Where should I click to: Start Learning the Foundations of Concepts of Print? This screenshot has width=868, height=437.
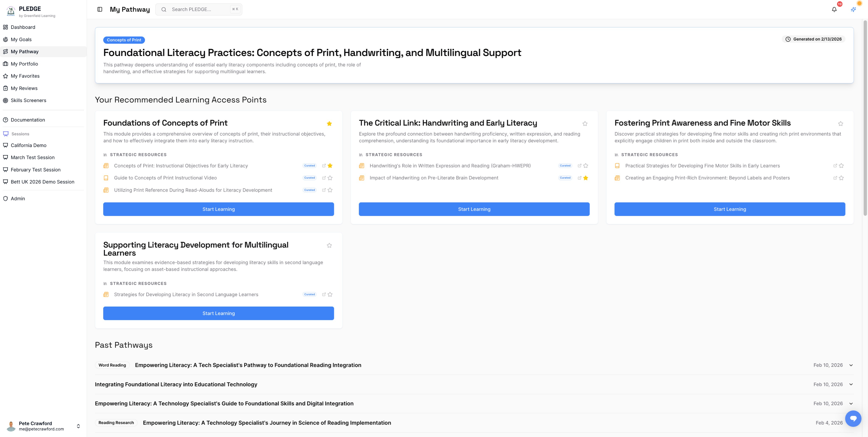[218, 209]
